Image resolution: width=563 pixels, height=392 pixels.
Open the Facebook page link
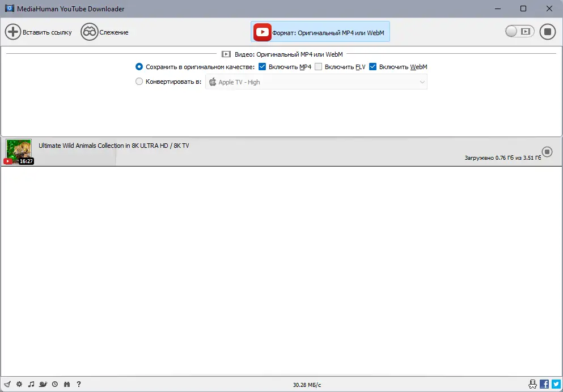coord(544,384)
